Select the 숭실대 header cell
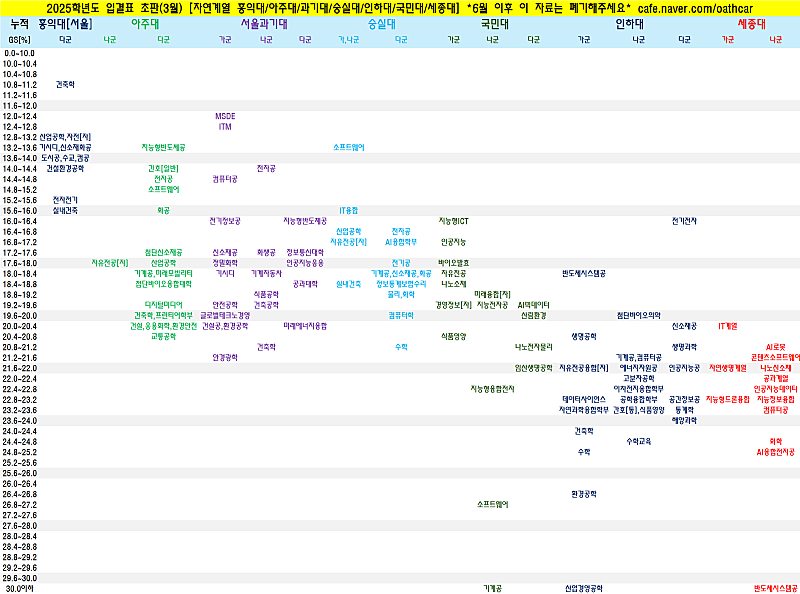 [382, 22]
